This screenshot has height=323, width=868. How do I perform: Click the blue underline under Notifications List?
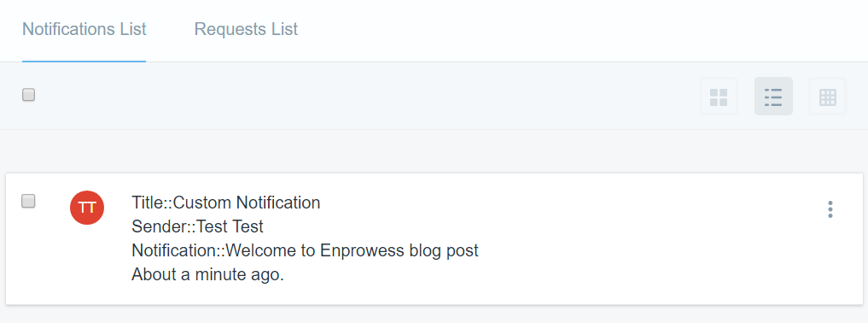(84, 61)
